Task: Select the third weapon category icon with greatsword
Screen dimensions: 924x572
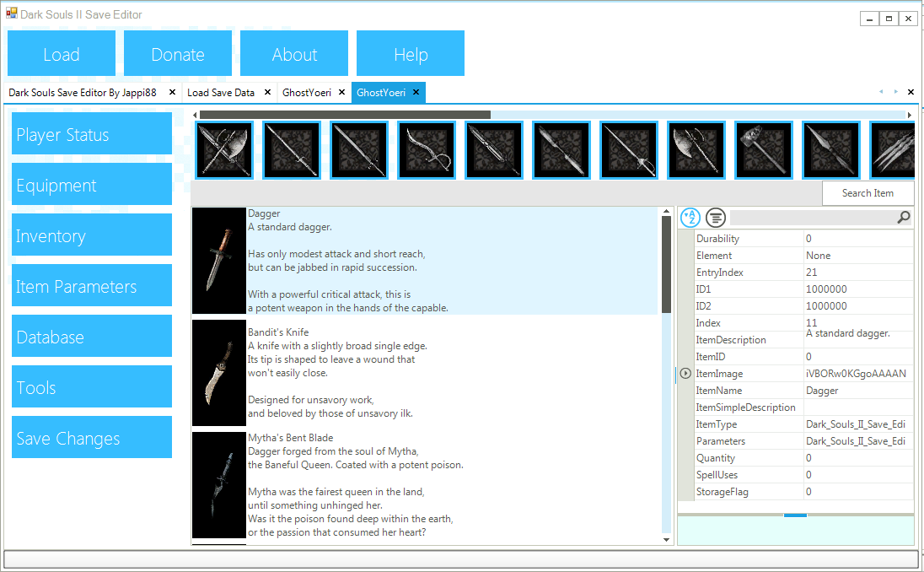Action: tap(359, 150)
